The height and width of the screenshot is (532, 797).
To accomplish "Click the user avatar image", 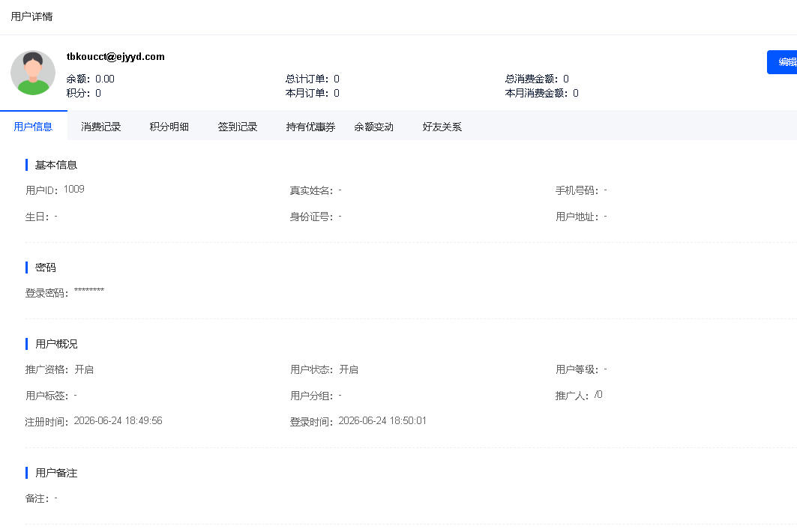I will pyautogui.click(x=33, y=73).
